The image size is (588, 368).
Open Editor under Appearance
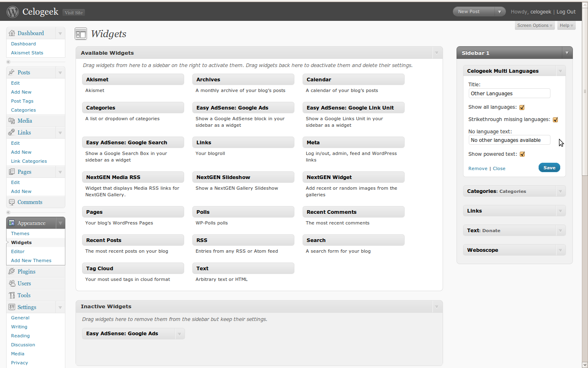click(x=18, y=251)
